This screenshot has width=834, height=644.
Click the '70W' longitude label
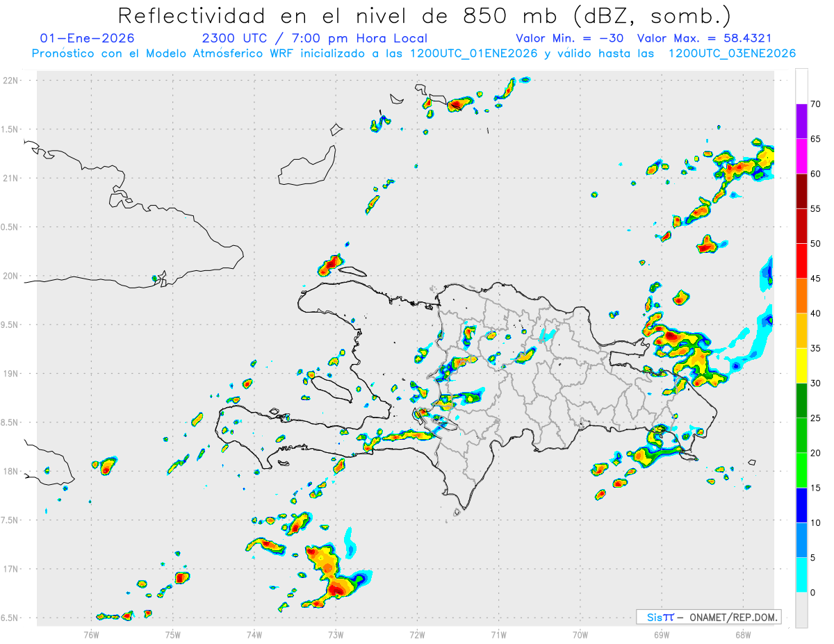[580, 634]
